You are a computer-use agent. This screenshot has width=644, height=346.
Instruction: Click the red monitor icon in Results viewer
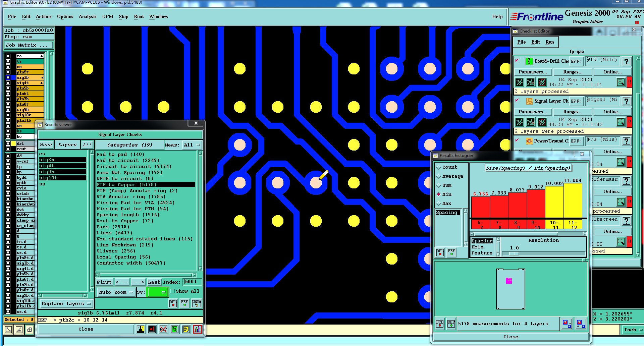[x=152, y=329]
